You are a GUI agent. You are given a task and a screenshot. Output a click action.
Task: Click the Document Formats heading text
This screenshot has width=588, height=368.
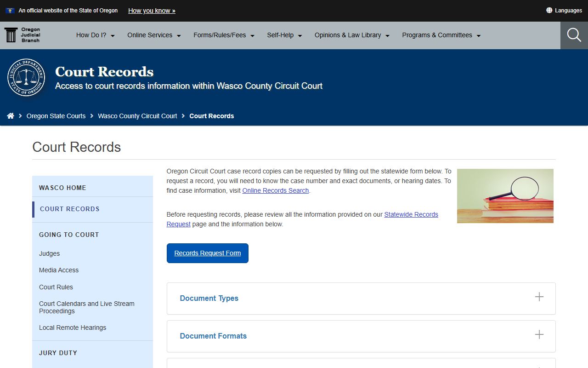click(213, 336)
